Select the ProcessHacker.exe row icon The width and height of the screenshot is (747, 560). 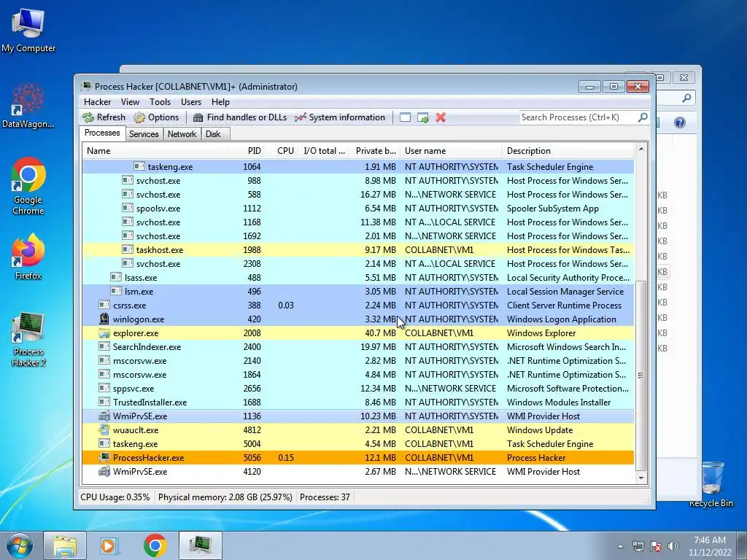(104, 458)
